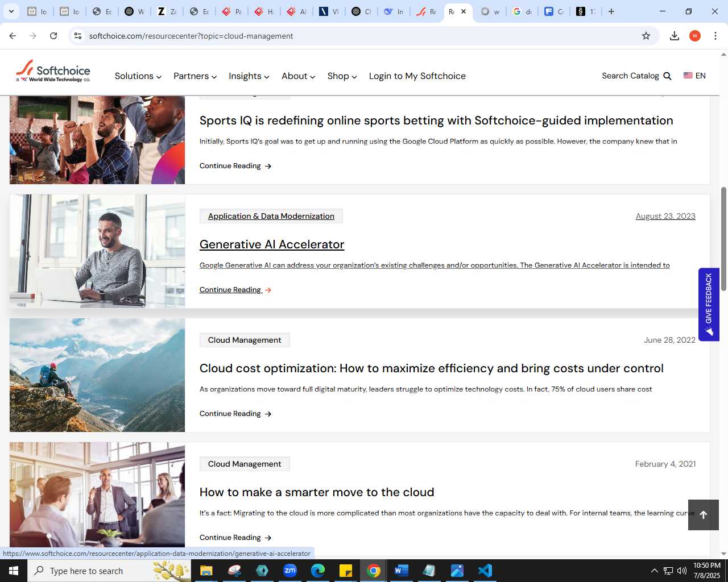Open the Generative AI Accelerator article title
The height and width of the screenshot is (582, 728).
272,244
